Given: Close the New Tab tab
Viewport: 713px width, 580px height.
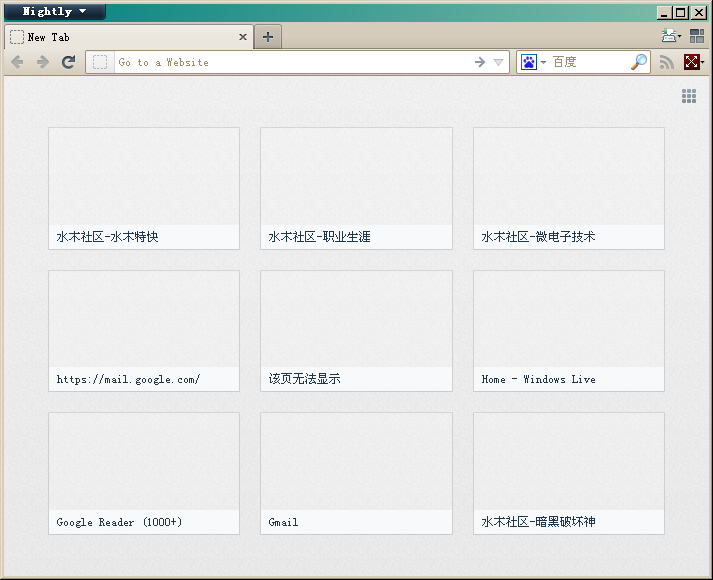Looking at the screenshot, I should pos(243,37).
